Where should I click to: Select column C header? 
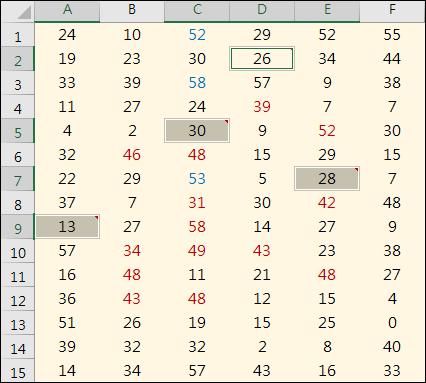[197, 11]
